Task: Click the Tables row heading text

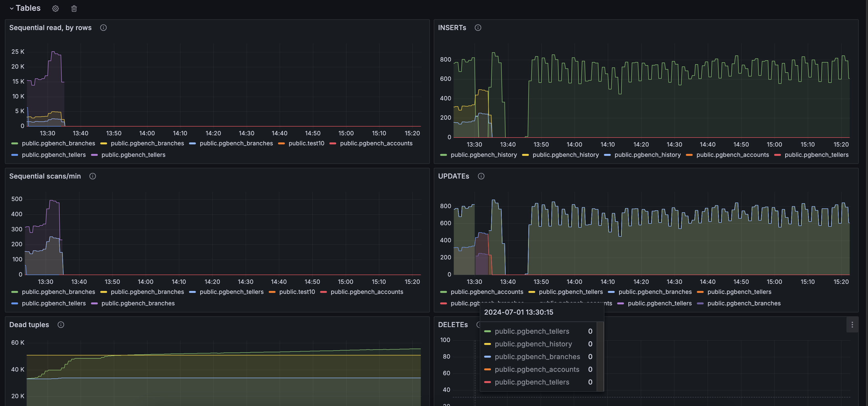Action: (28, 8)
